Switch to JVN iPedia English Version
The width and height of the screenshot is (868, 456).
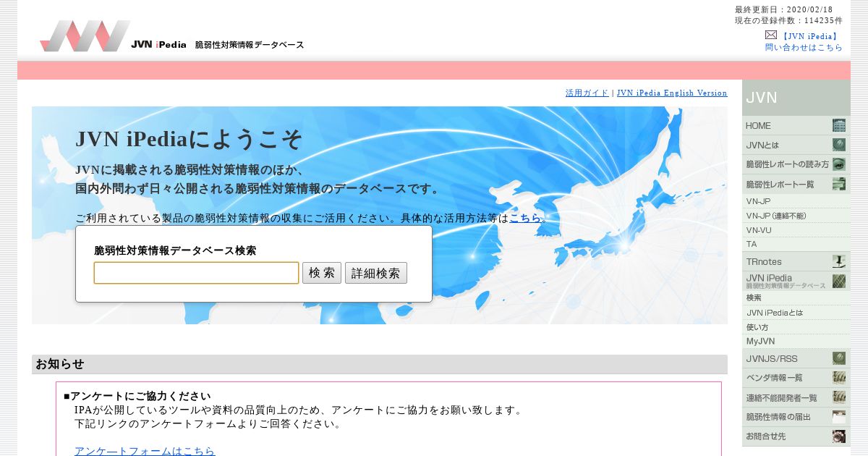pos(672,93)
